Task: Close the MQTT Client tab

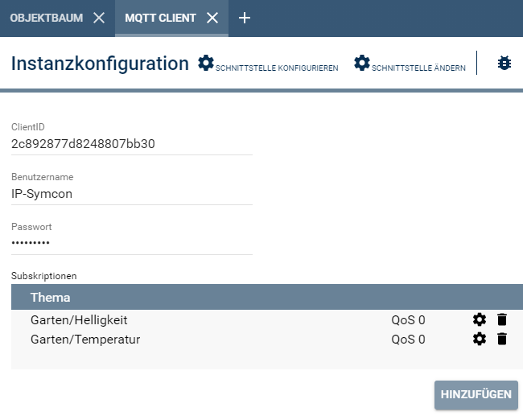Action: (x=212, y=18)
